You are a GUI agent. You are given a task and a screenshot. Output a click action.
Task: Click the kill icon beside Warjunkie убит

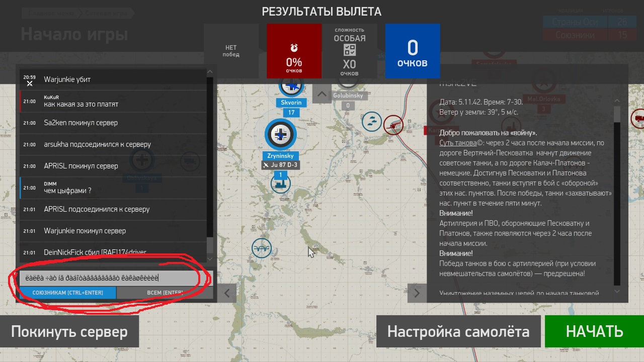tap(30, 84)
